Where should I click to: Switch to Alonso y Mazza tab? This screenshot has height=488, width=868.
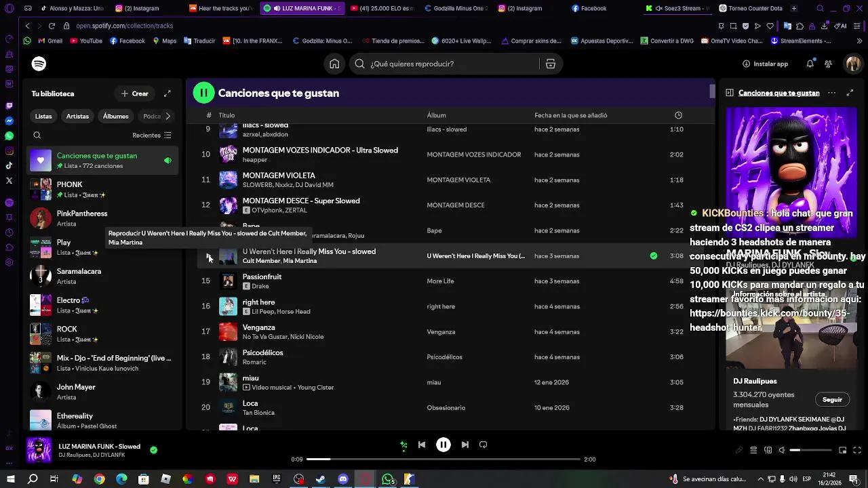click(73, 9)
